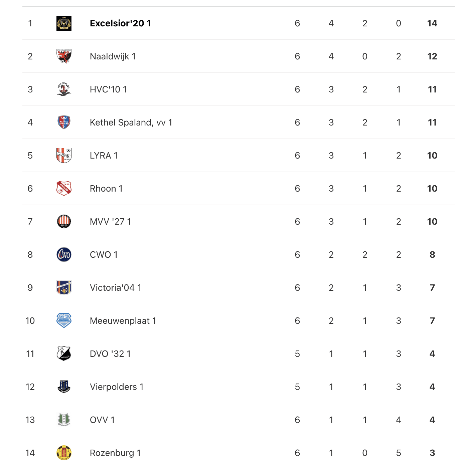
Task: Click the Meeuwenplaat blue crest
Action: click(64, 320)
